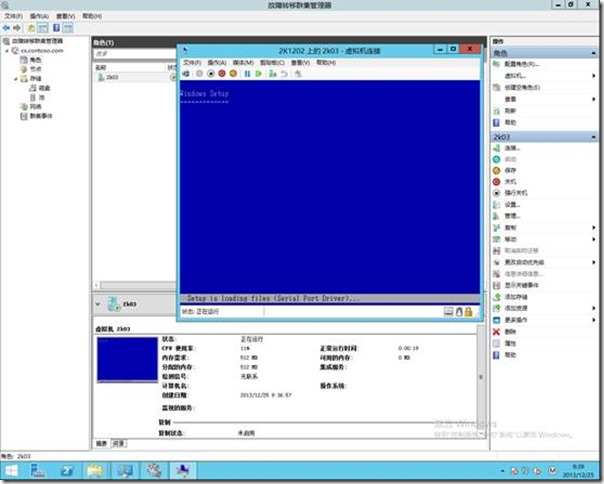Click Ctrl+Alt+Del icon in VM connection toolbar

click(186, 73)
